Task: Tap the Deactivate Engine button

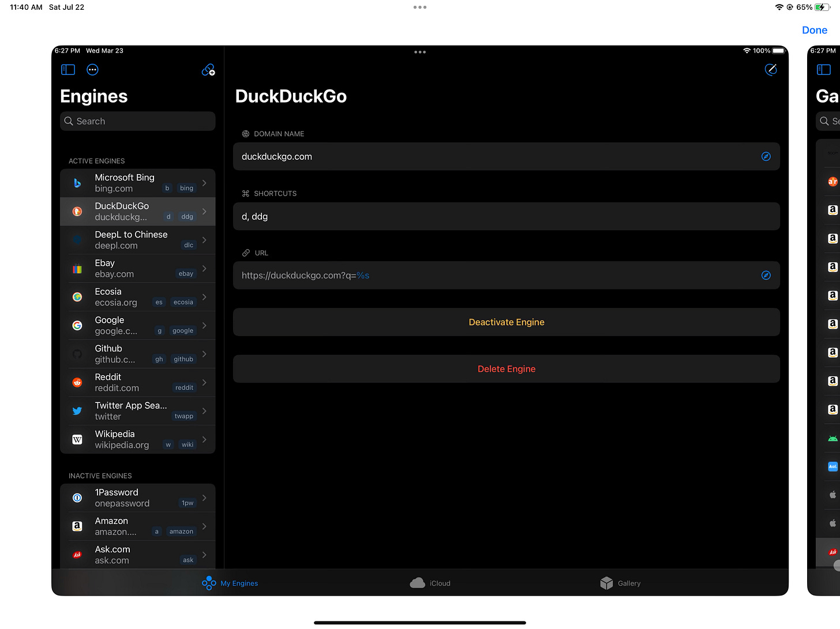Action: point(507,322)
